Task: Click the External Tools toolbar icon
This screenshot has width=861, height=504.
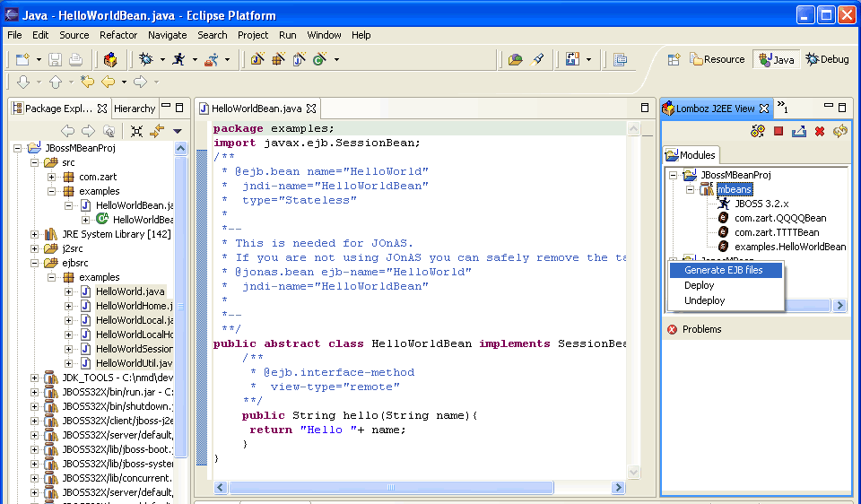Action: tap(212, 59)
